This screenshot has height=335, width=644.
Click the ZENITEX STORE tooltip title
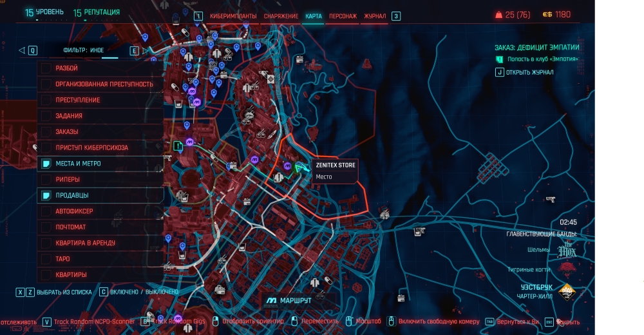(336, 165)
